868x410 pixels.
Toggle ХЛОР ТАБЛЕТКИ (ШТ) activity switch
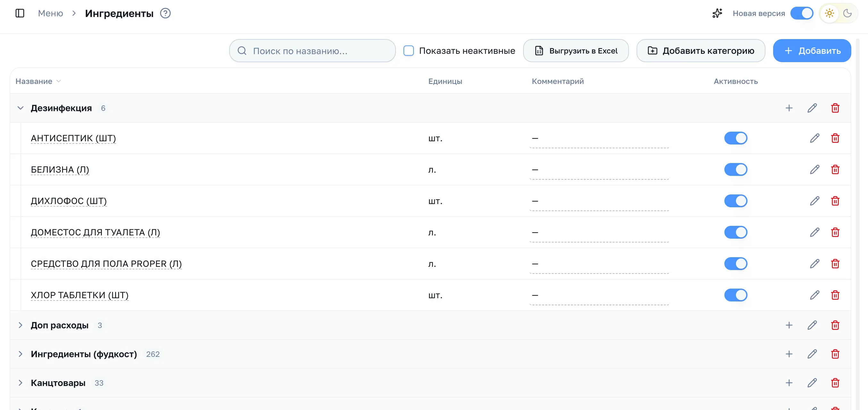coord(736,295)
